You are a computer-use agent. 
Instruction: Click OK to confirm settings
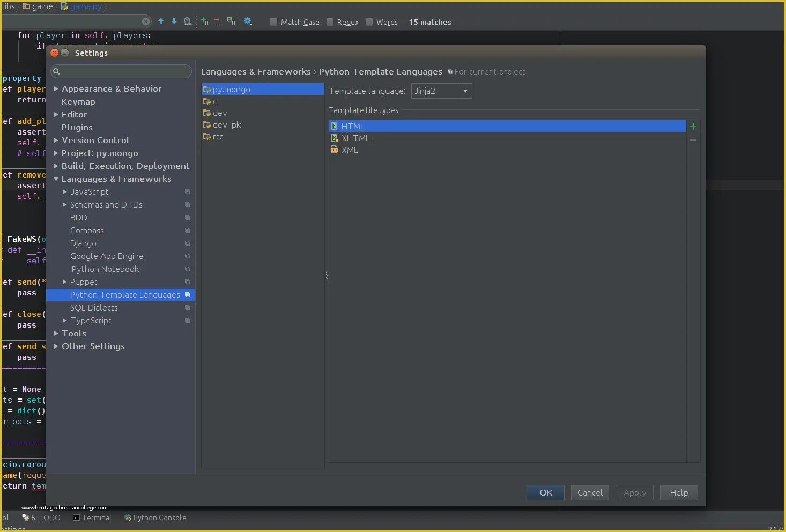pos(545,492)
